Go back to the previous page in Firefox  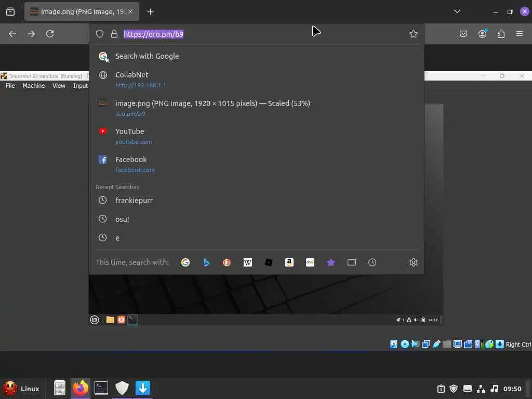(12, 34)
